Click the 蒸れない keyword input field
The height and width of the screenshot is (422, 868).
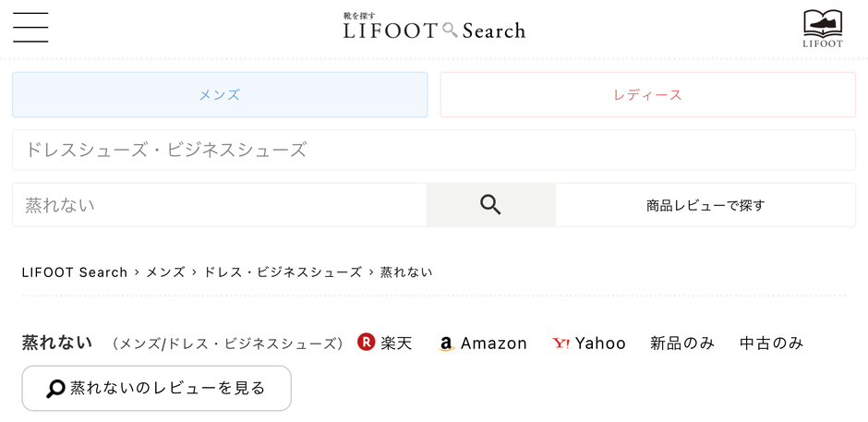tap(220, 205)
